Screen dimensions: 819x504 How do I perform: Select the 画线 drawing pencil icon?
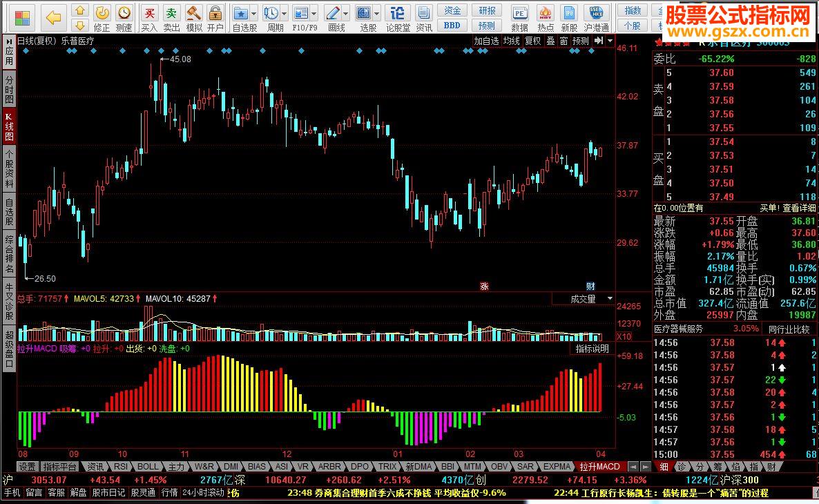point(332,13)
